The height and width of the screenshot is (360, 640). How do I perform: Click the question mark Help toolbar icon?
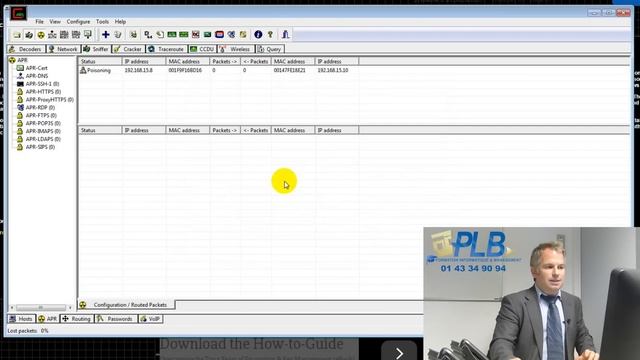point(270,35)
